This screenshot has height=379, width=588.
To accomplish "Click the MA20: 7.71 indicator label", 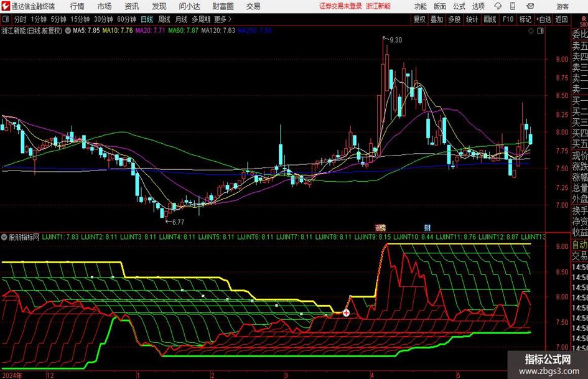I will [x=150, y=30].
